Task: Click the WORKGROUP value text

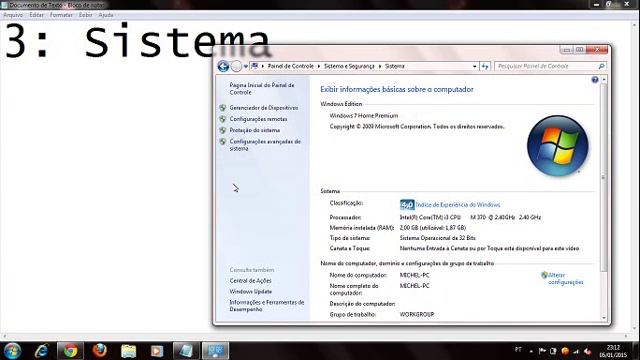Action: (417, 315)
